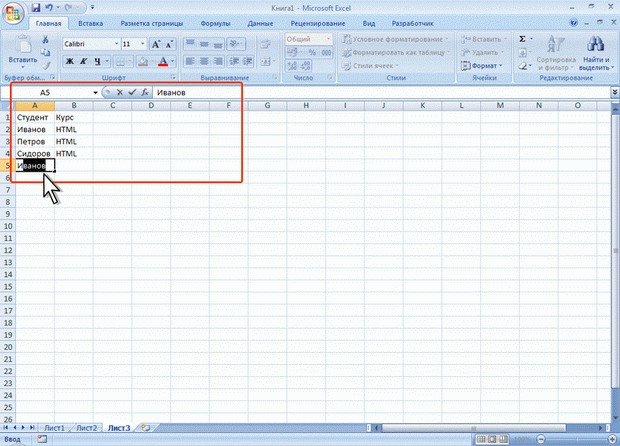Increase decimal places
Image resolution: width=620 pixels, height=446 pixels.
(292, 66)
